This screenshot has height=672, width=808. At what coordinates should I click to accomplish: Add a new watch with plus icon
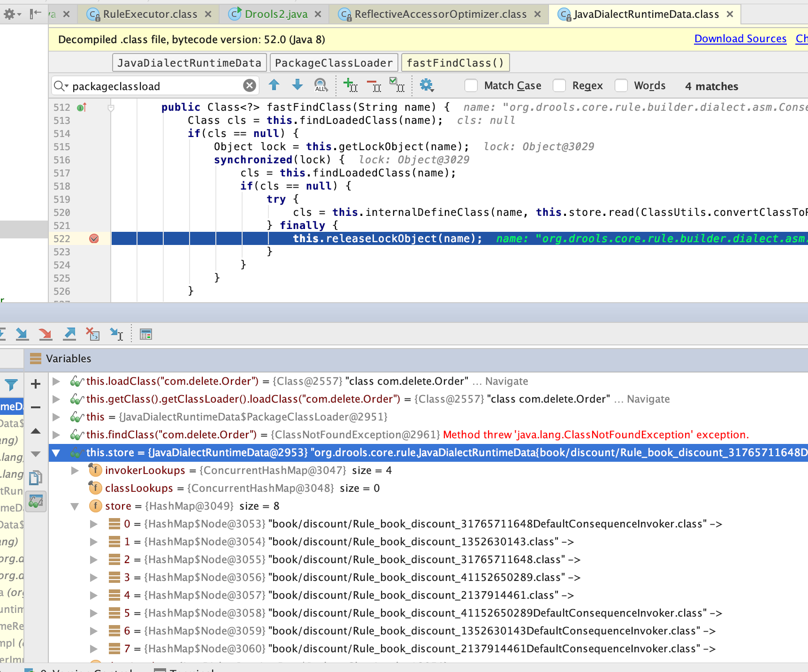click(36, 384)
